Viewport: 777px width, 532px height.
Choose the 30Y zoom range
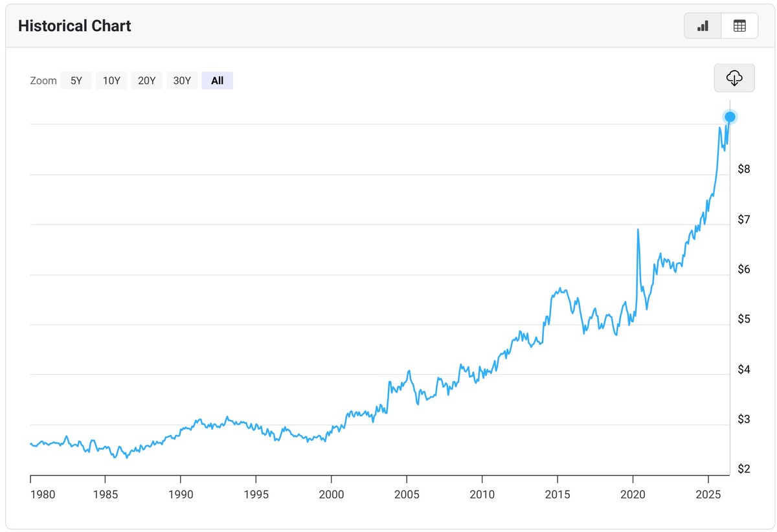click(181, 81)
